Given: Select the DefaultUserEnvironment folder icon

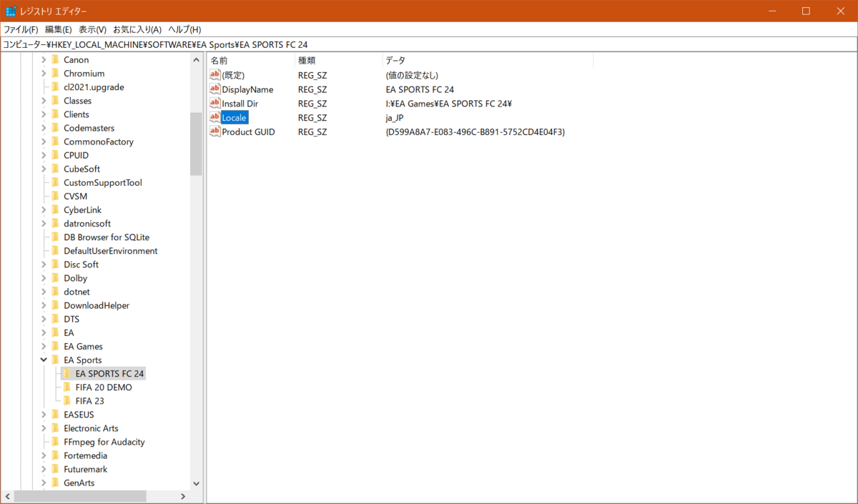Looking at the screenshot, I should click(x=55, y=251).
